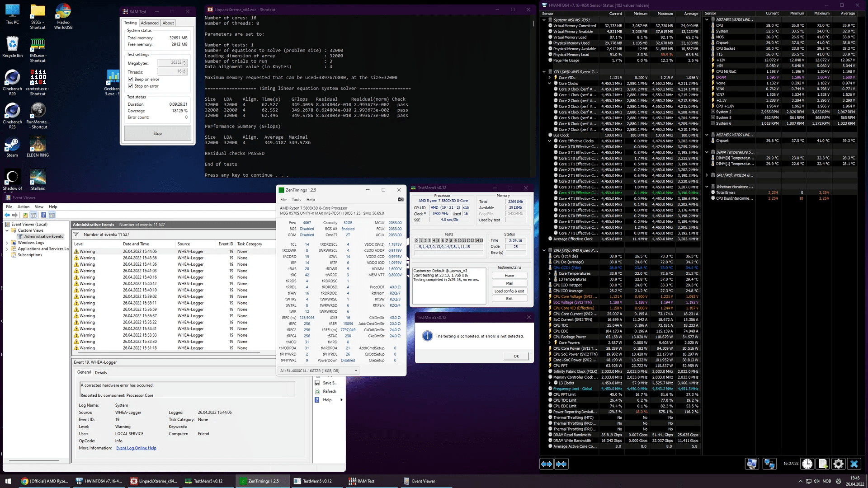The height and width of the screenshot is (488, 868).
Task: Open the About tab in RAM Test
Action: [x=168, y=23]
